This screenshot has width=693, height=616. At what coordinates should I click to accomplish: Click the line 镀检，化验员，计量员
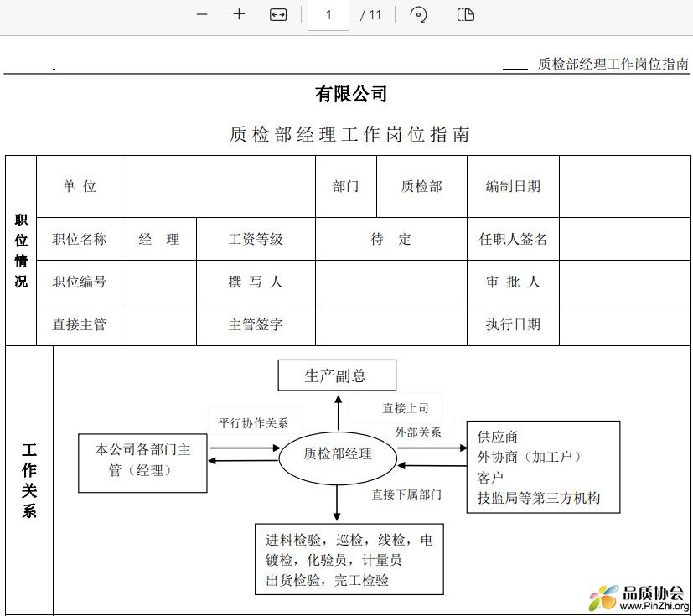click(334, 560)
